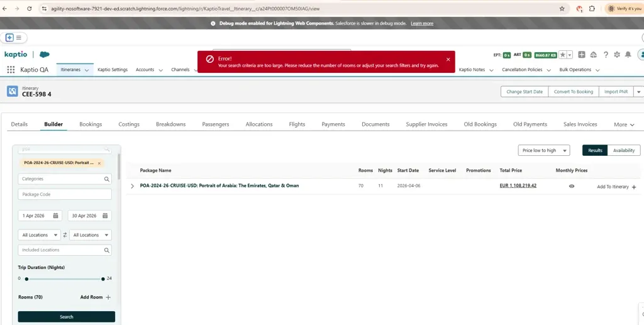
Task: Open the Global Actions plus icon
Action: click(582, 55)
